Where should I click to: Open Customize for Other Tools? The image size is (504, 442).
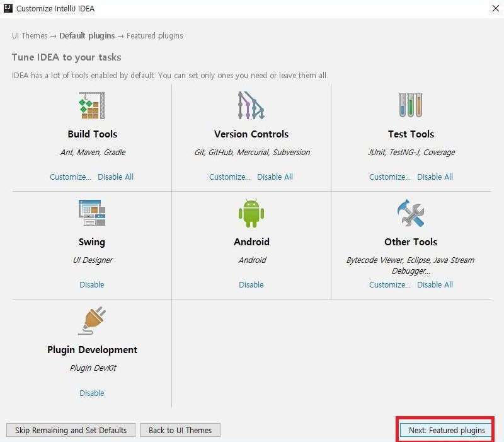[389, 285]
